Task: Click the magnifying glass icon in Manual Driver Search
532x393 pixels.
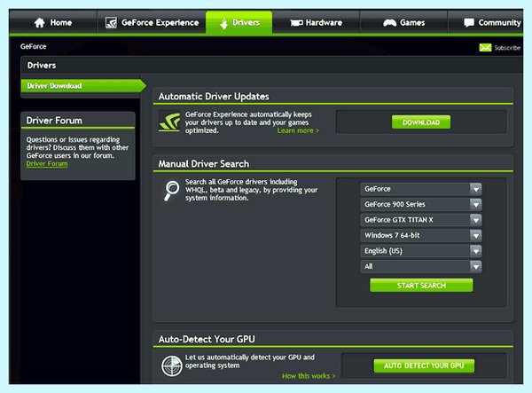Action: [172, 190]
